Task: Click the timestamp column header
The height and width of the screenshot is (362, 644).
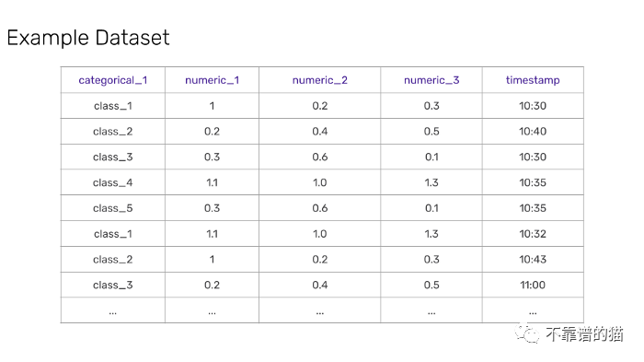Action: click(533, 80)
